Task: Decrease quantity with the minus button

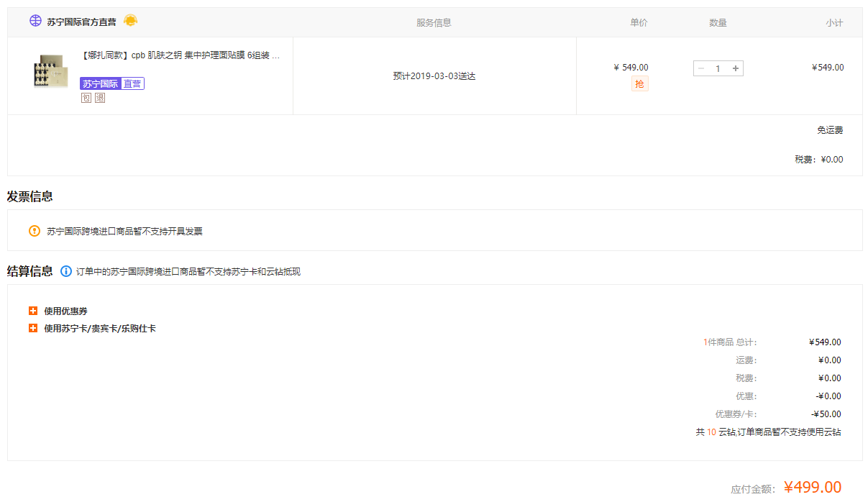Action: pyautogui.click(x=701, y=68)
